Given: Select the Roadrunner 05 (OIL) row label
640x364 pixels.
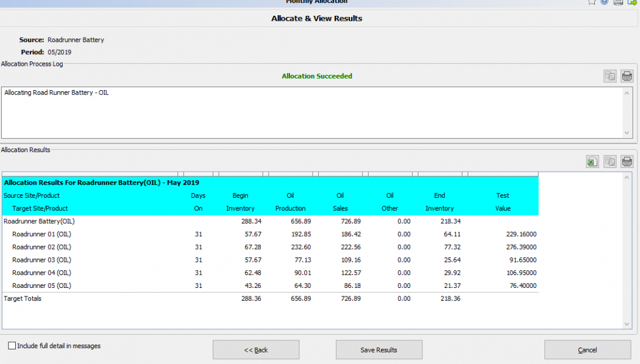Looking at the screenshot, I should point(41,285).
